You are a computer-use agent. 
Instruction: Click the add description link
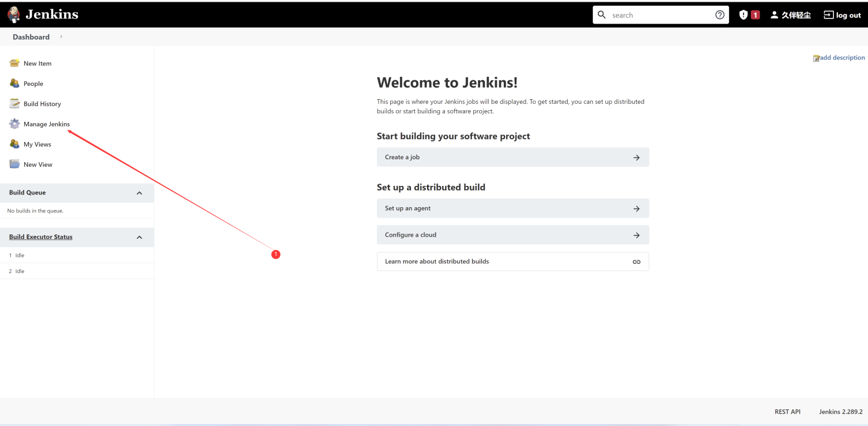click(841, 58)
